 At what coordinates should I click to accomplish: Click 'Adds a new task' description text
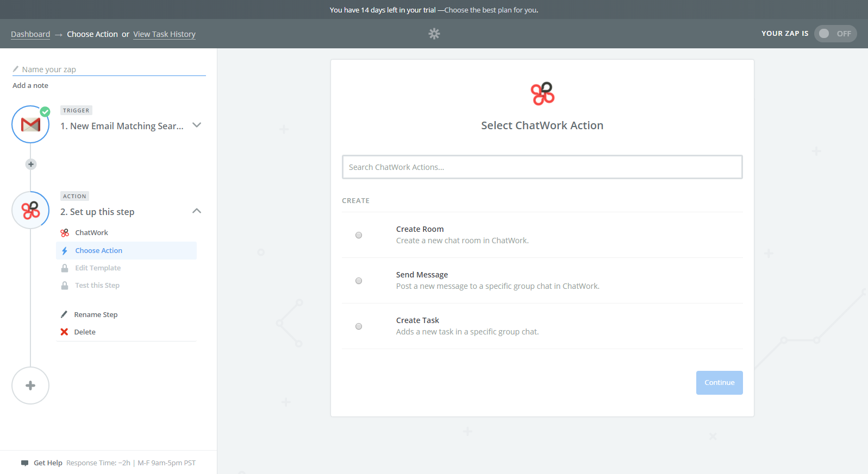point(467,332)
